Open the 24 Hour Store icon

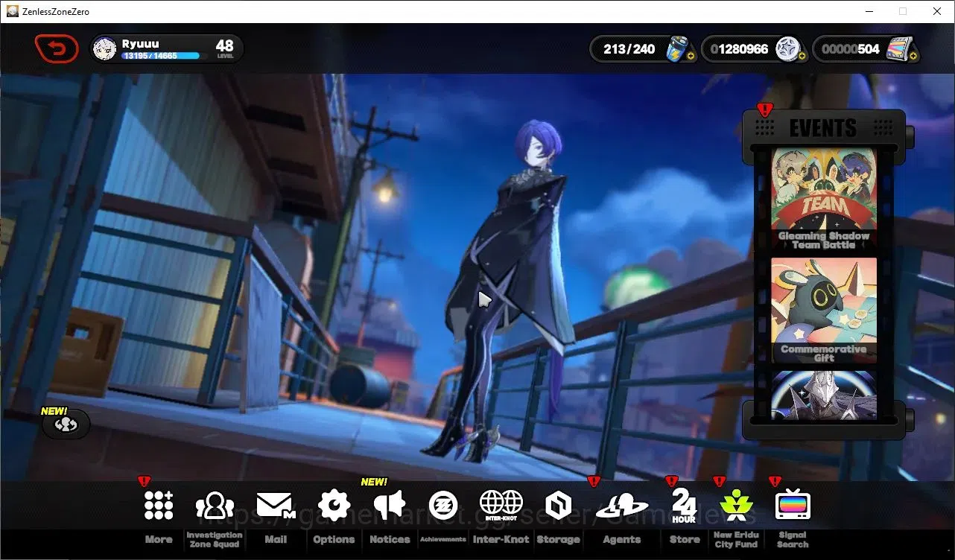point(684,506)
